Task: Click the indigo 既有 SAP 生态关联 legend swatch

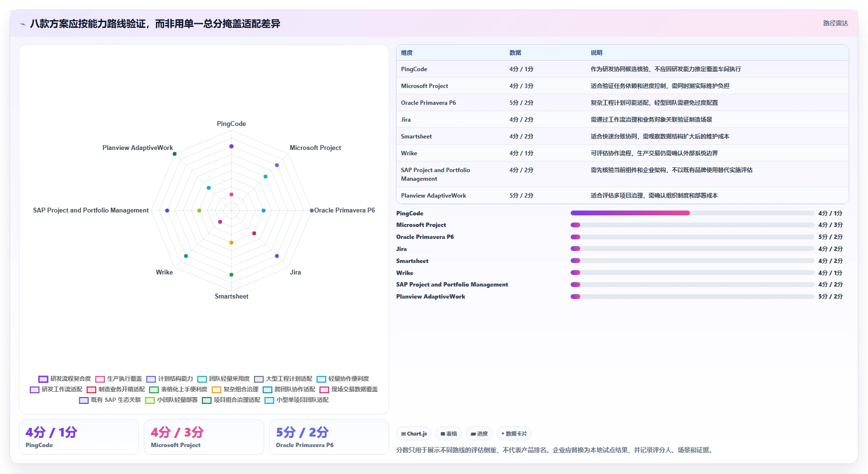Action: point(84,400)
